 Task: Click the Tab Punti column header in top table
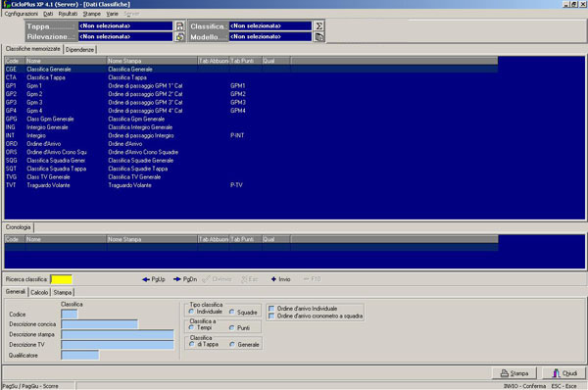[x=245, y=61]
